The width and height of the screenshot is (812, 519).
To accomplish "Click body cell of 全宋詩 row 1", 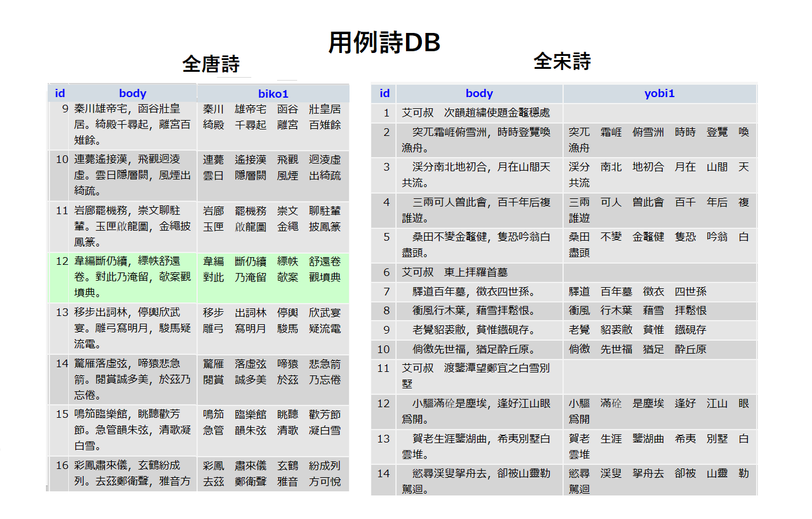I will 480,113.
